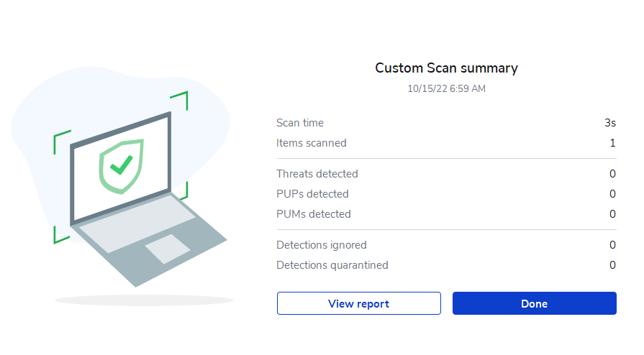Click the laptop keyboard area in the illustration

tap(133, 224)
